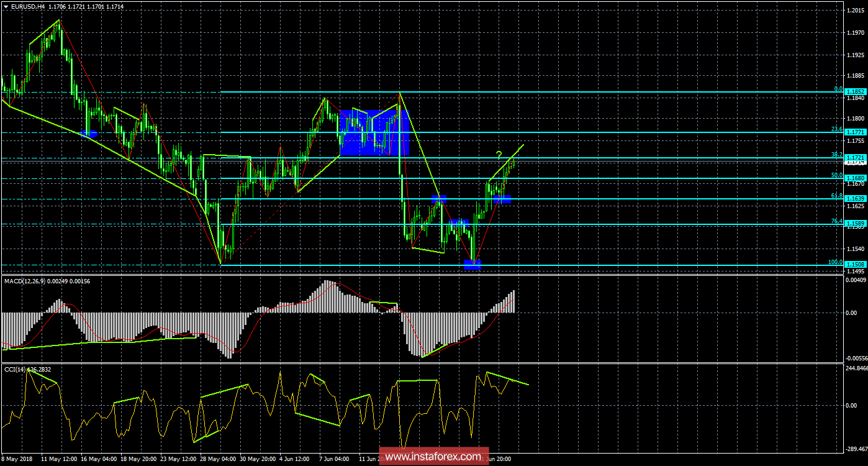This screenshot has height=466, width=868.
Task: Click the 11 May 12:00 time label
Action: [59, 459]
